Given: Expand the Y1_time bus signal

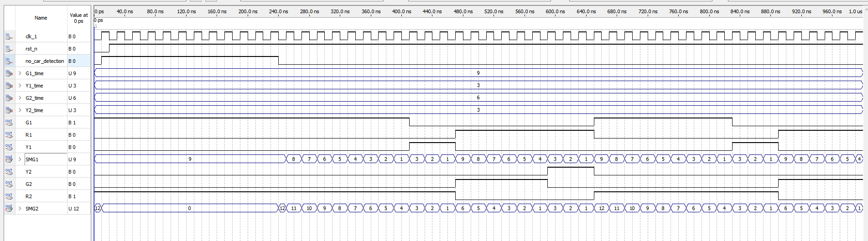Looking at the screenshot, I should pyautogui.click(x=20, y=85).
